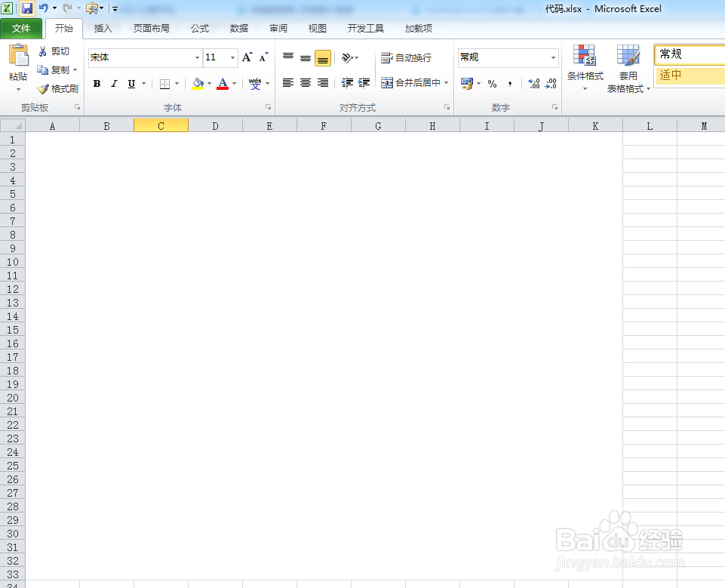Switch to the 插入 tab
Screen dimensions: 725x588
click(103, 29)
